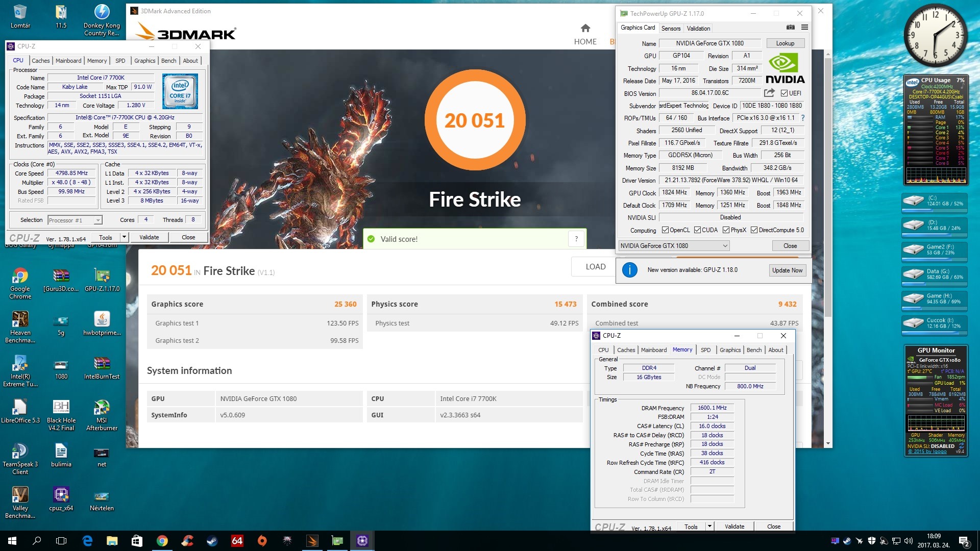Expand the Tools dropdown arrow in the Memory tab CPU-Z window

point(709,527)
